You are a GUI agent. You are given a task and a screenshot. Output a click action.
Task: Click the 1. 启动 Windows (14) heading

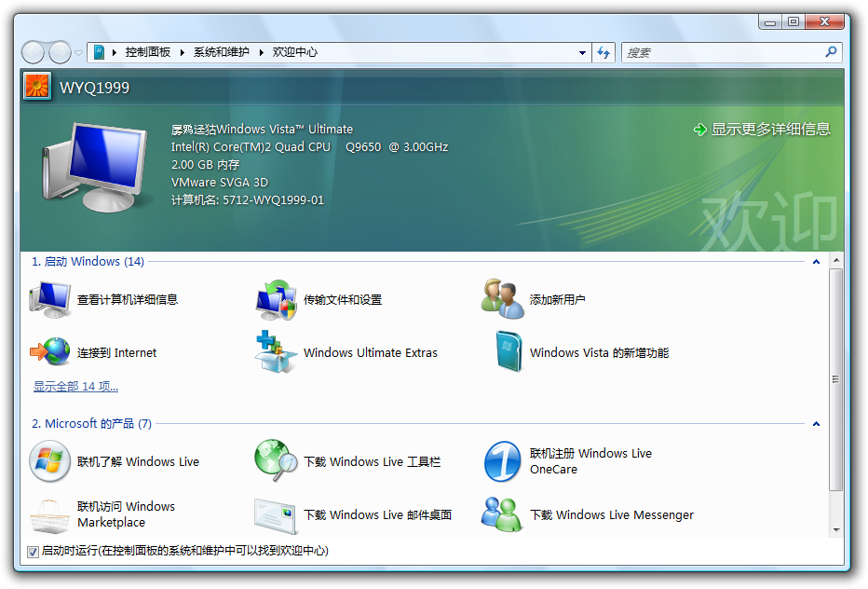tap(88, 262)
